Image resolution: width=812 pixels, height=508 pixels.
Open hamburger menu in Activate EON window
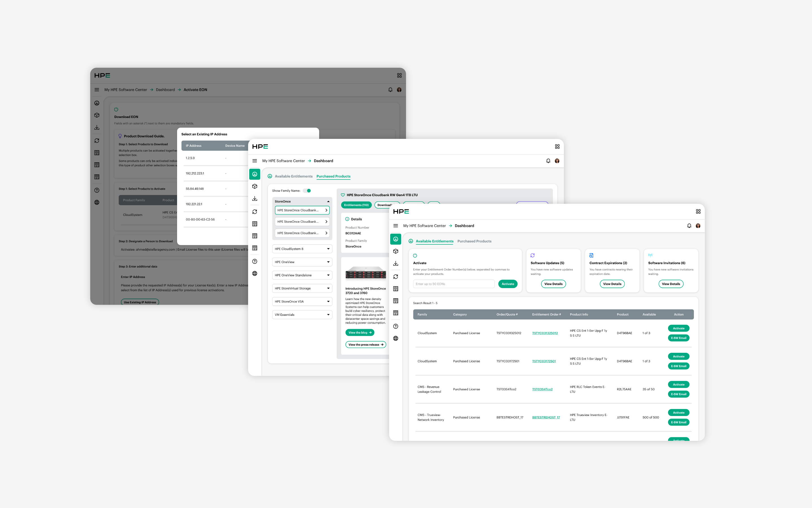point(97,90)
